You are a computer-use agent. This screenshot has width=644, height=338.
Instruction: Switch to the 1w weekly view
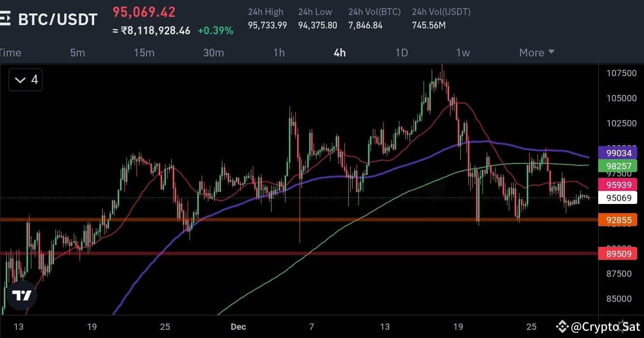coord(463,53)
